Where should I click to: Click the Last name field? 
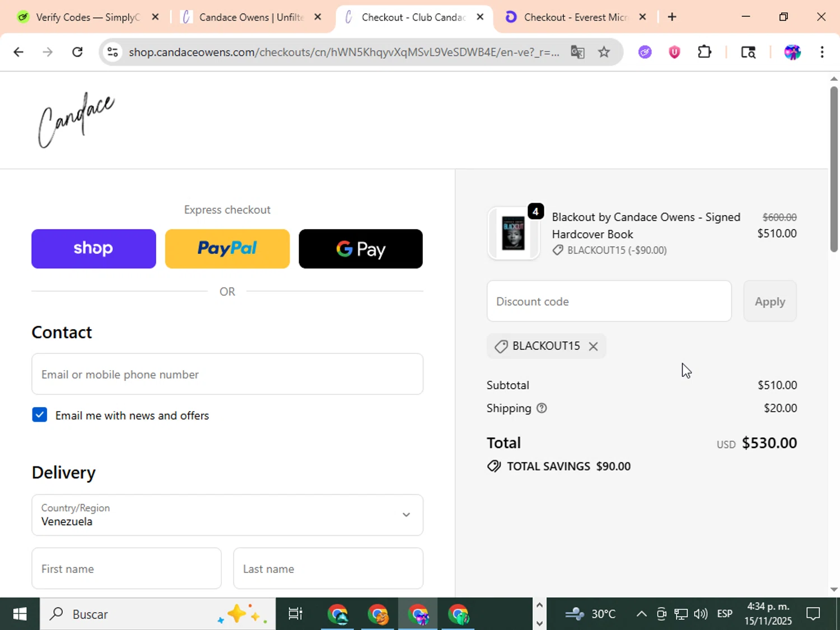(328, 568)
